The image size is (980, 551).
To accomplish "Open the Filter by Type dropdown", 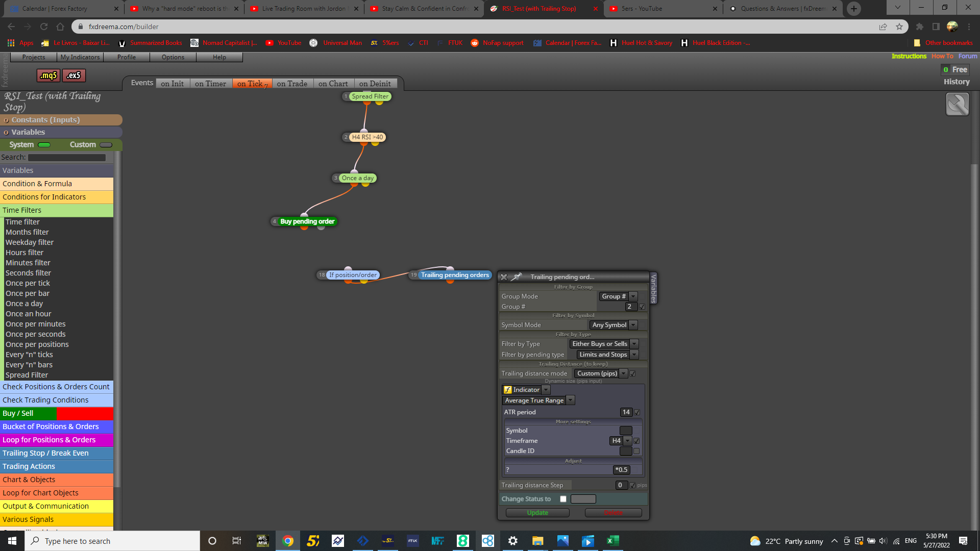I will tap(604, 344).
